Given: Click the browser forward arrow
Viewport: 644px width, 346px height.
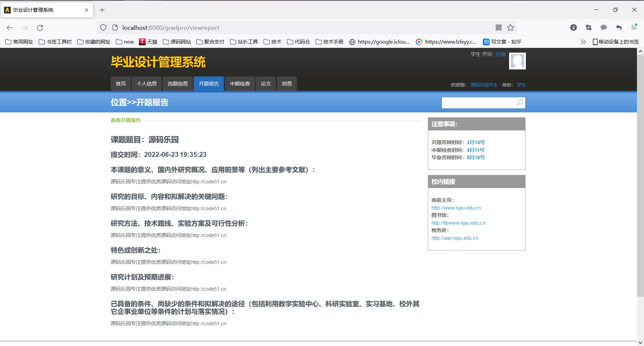Looking at the screenshot, I should tap(25, 28).
